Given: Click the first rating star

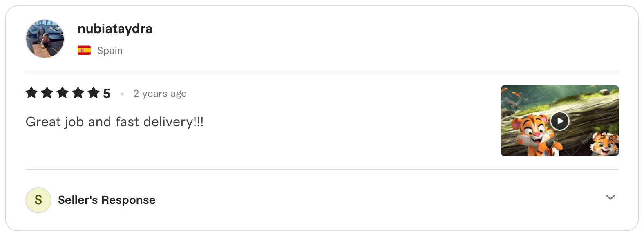Looking at the screenshot, I should [x=31, y=93].
